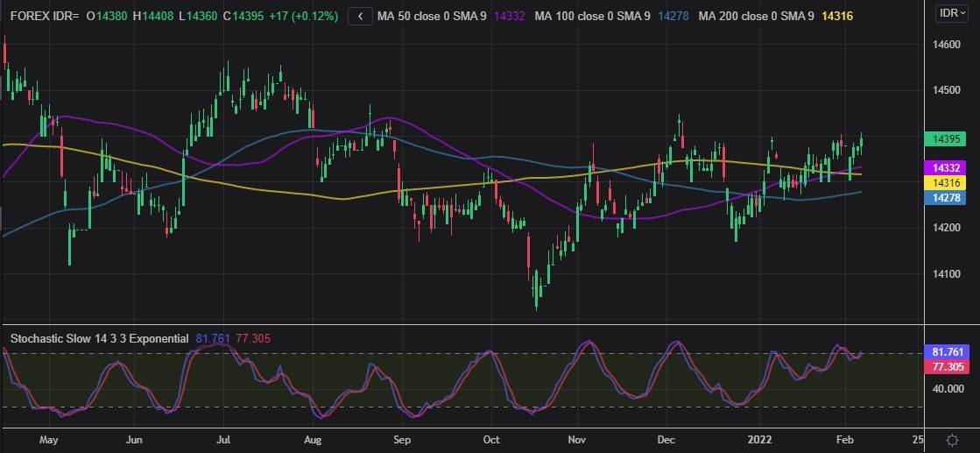Screen dimensions: 980x453
Task: Click the Dec label on time axis
Action: click(666, 439)
